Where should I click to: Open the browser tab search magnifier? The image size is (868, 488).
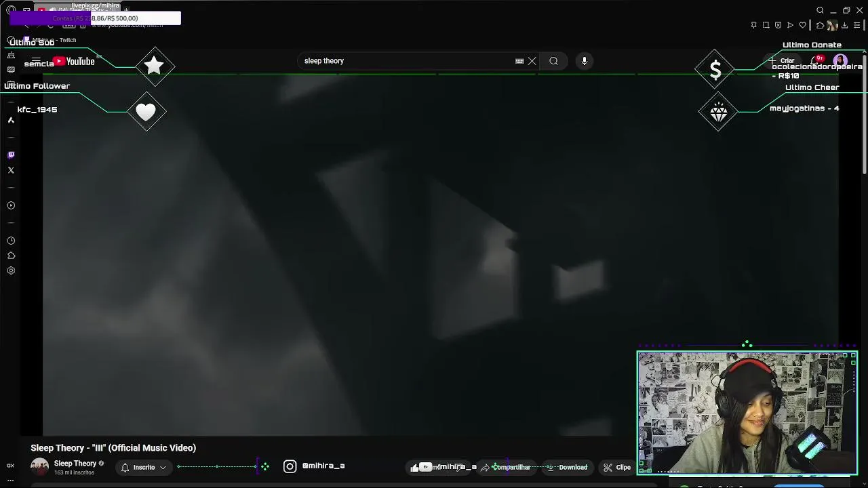(820, 10)
